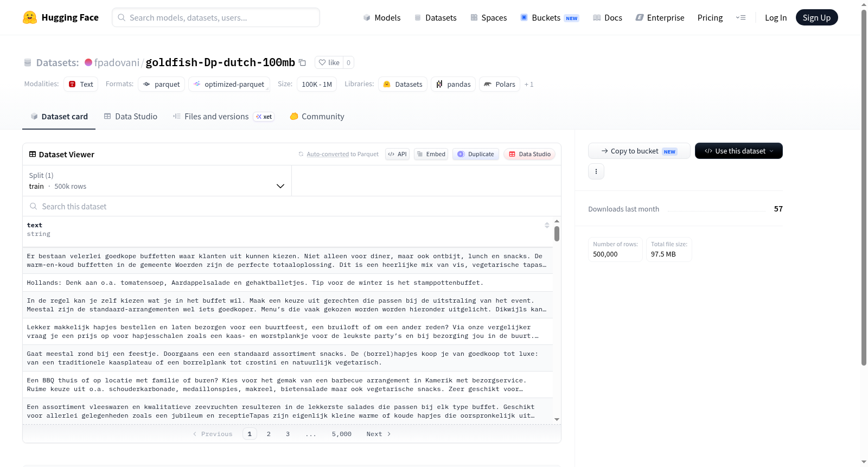Select the Dataset card tab
This screenshot has width=868, height=467.
[59, 117]
